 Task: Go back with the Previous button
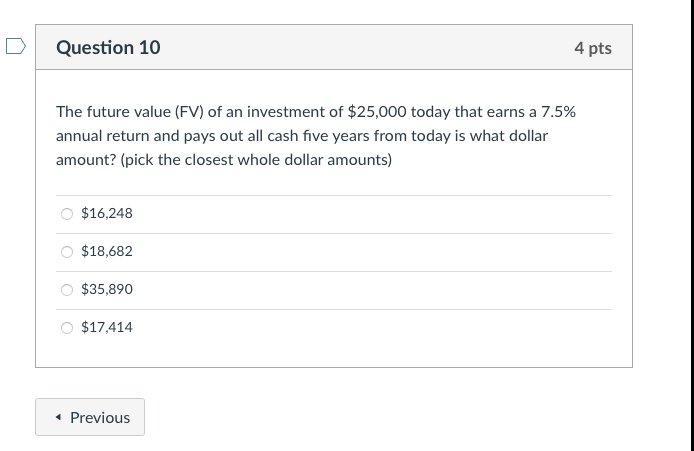[x=90, y=417]
